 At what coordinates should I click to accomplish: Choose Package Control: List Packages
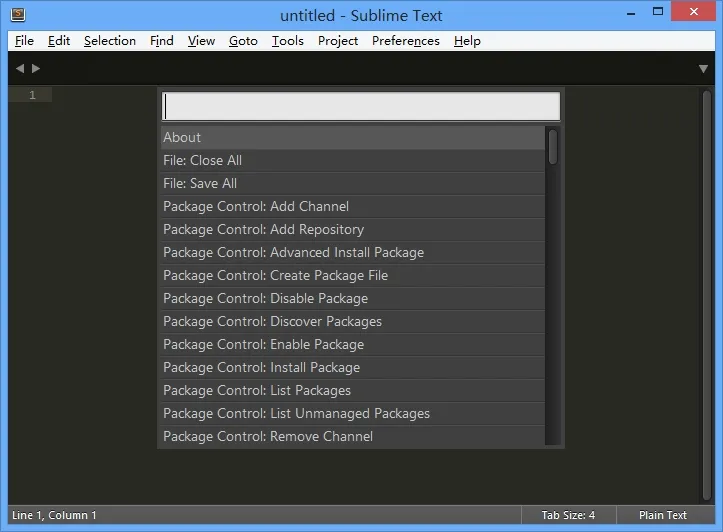click(x=353, y=391)
